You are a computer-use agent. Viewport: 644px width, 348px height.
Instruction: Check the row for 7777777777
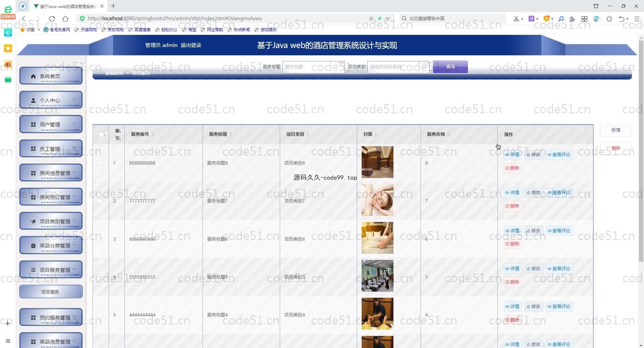[x=100, y=201]
